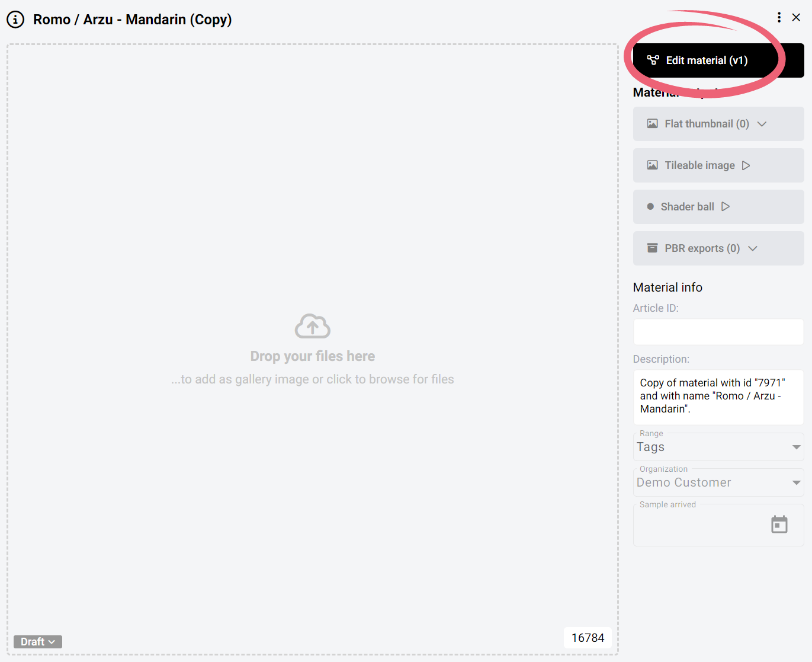Click the PBR exports archive icon
812x662 pixels.
(x=652, y=248)
